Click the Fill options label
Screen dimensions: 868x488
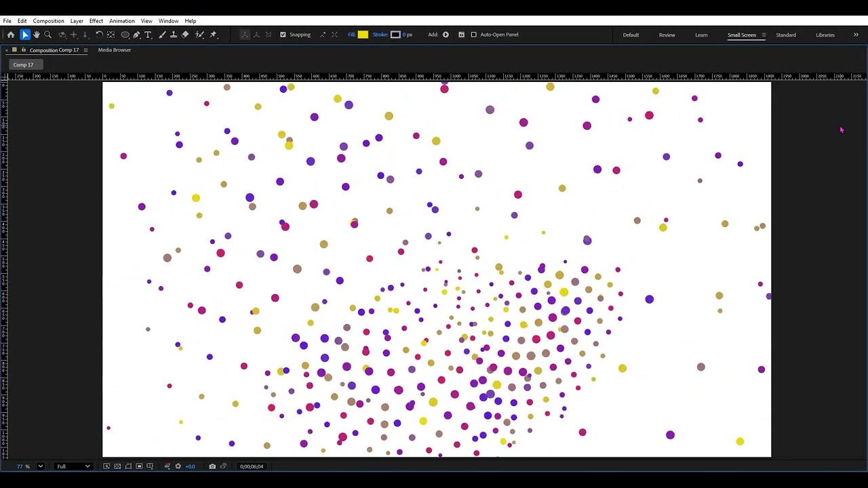352,35
